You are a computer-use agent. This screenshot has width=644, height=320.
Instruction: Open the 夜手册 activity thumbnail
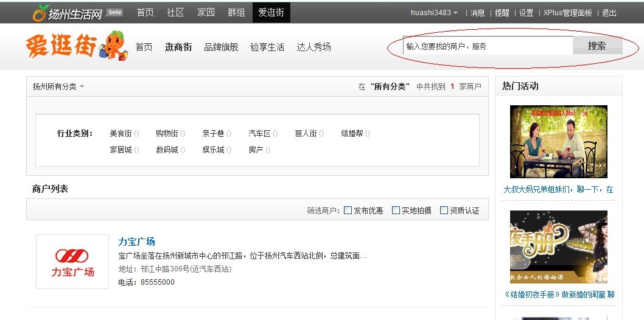559,247
